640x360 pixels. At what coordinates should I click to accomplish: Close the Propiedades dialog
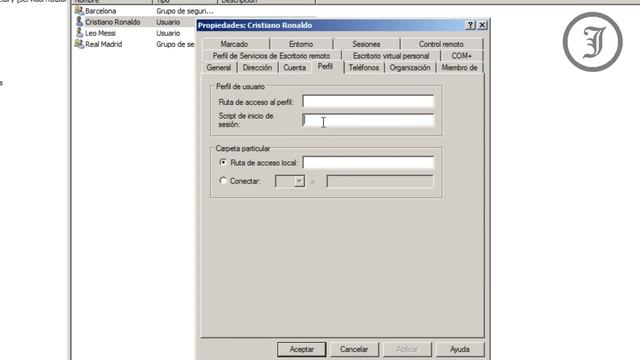pyautogui.click(x=482, y=25)
